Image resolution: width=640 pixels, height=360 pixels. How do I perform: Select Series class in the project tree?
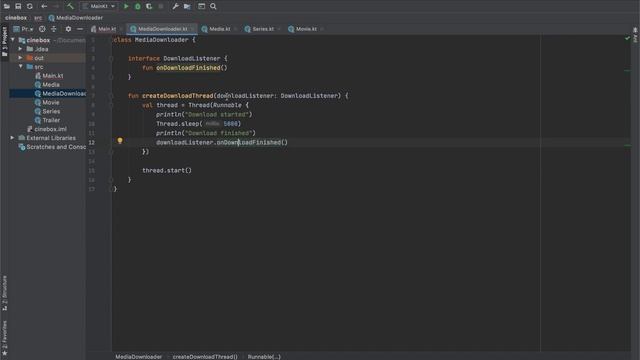click(x=51, y=111)
